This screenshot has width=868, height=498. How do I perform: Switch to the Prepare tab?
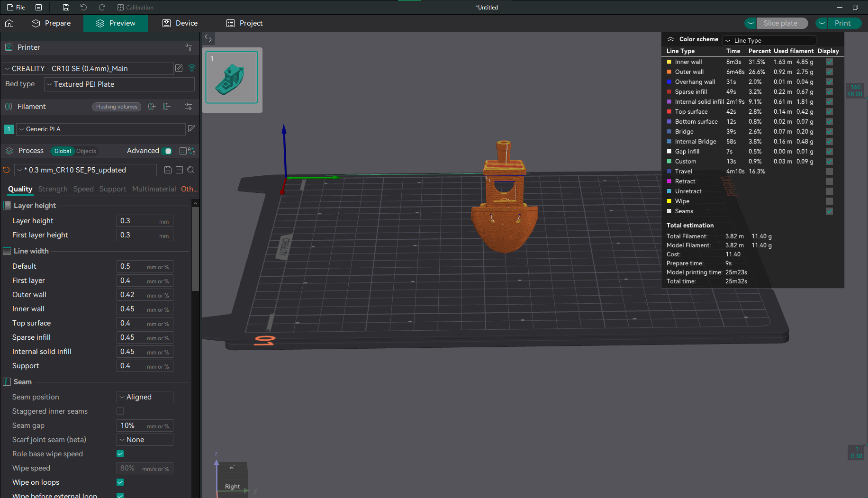click(x=51, y=23)
